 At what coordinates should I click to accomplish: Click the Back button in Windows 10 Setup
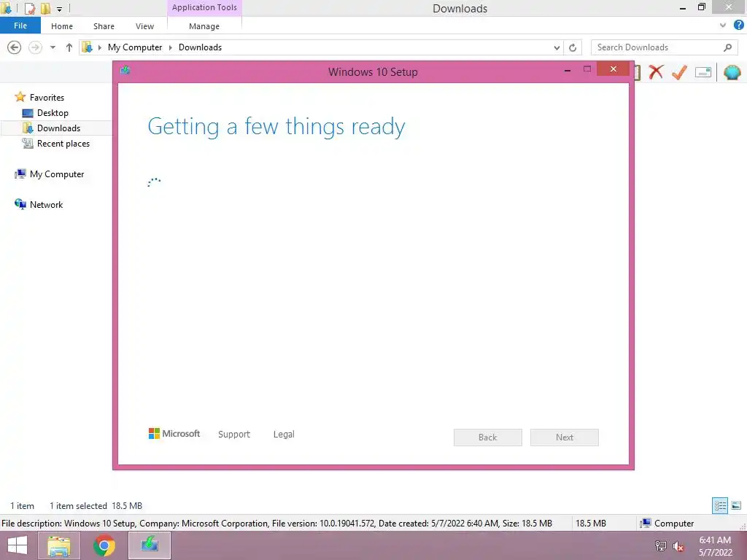tap(488, 437)
